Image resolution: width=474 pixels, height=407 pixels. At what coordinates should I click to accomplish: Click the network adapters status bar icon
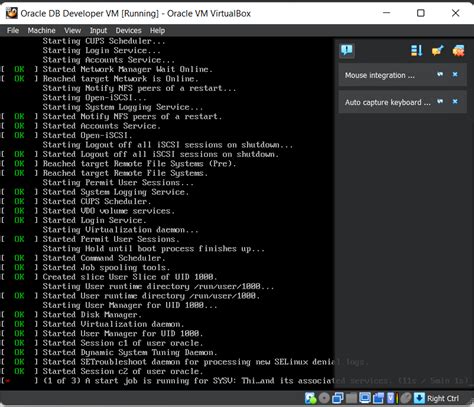click(x=338, y=398)
